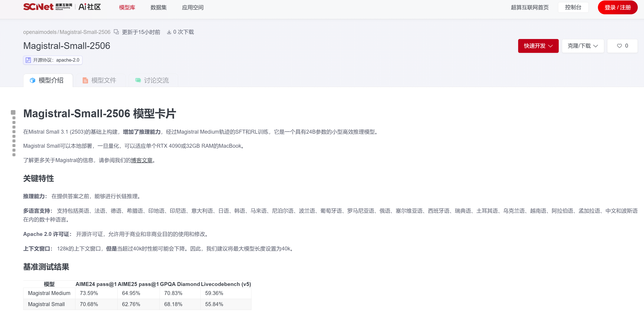
Task: Switch to the 模型介绍 tab
Action: 48,80
